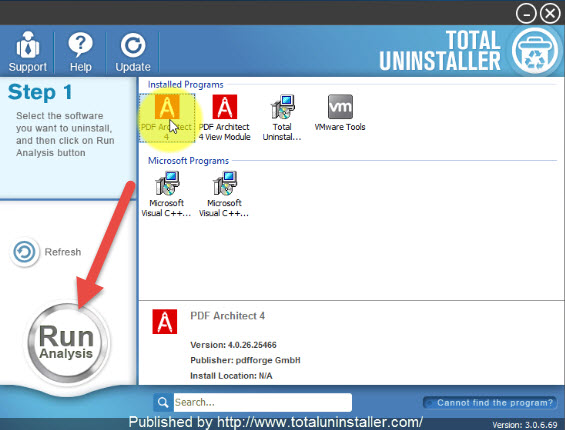Click the 'Version: 4.0.26.25466' detail text
This screenshot has width=565, height=430.
click(233, 345)
